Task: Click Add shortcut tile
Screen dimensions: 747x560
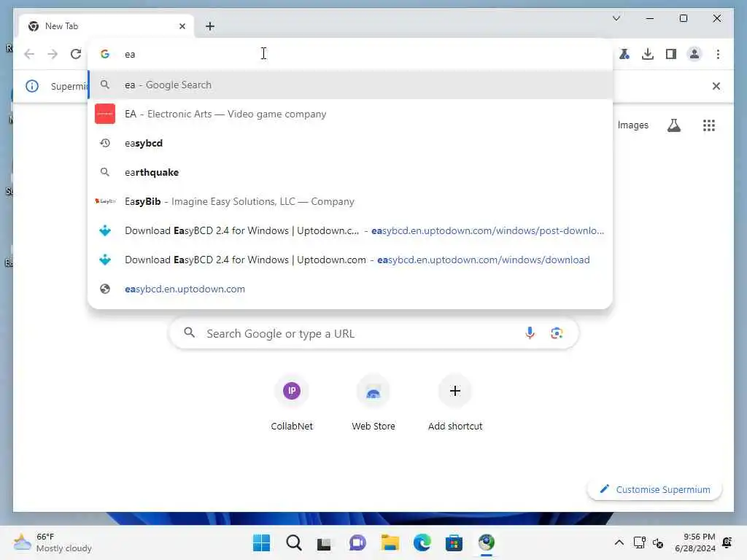Action: (x=455, y=402)
